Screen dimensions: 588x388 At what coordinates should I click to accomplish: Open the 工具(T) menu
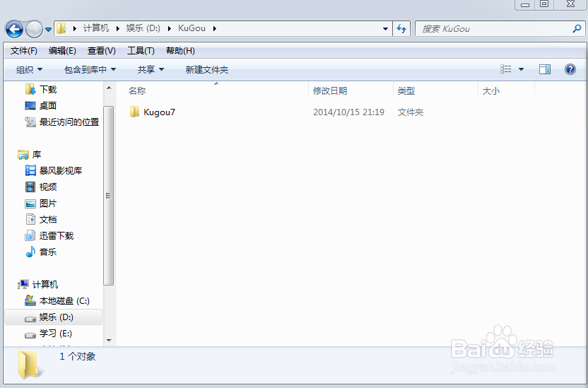(x=141, y=51)
